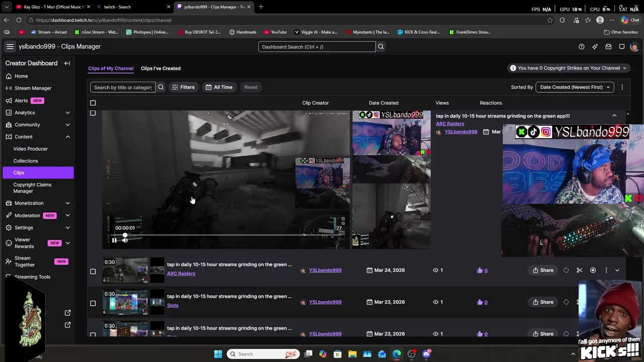Click dashed circle icon on Mar 24 clip

567,270
